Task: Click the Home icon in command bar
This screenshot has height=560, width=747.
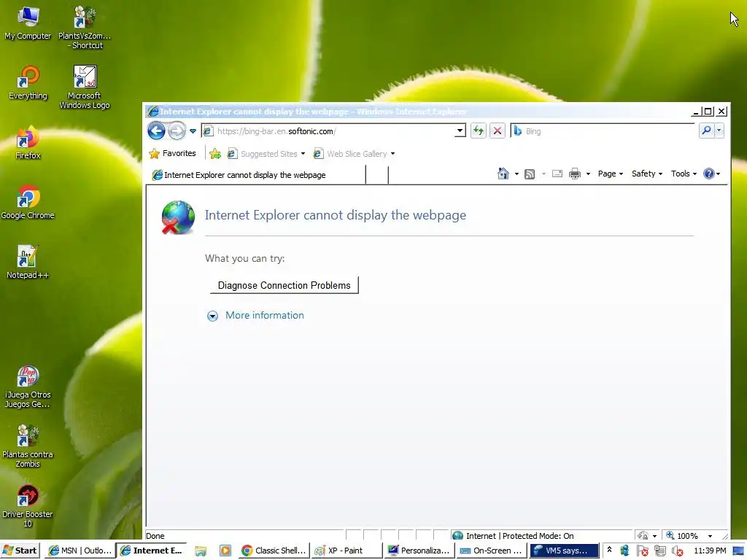Action: point(503,174)
